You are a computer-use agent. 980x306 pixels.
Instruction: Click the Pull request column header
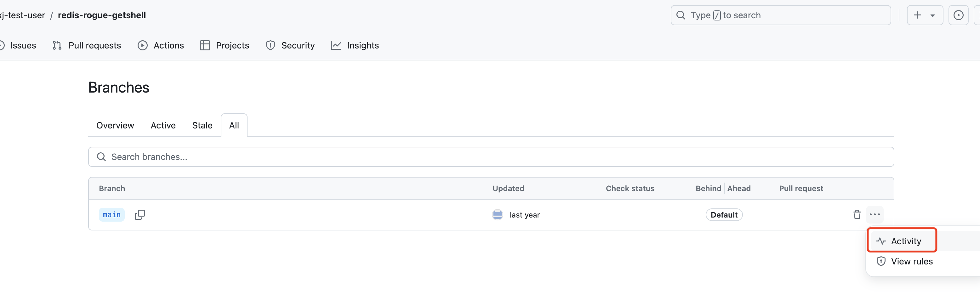[x=801, y=189]
